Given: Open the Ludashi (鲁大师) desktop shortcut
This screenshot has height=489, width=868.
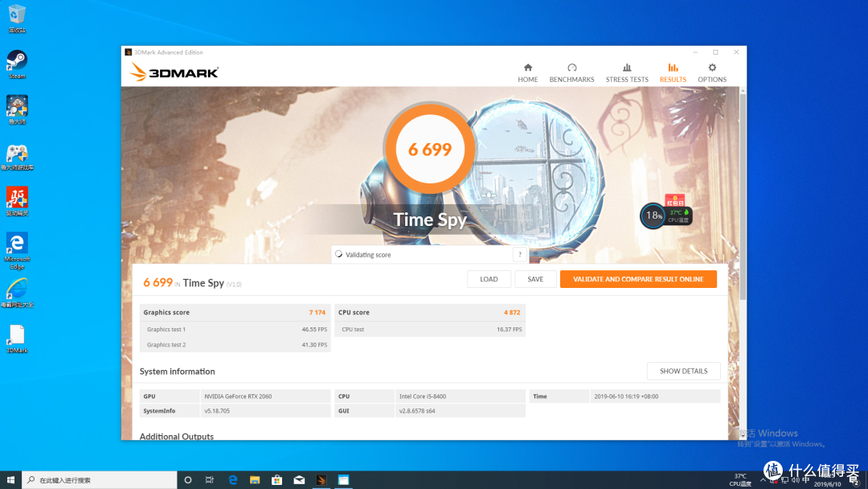Looking at the screenshot, I should pyautogui.click(x=17, y=109).
